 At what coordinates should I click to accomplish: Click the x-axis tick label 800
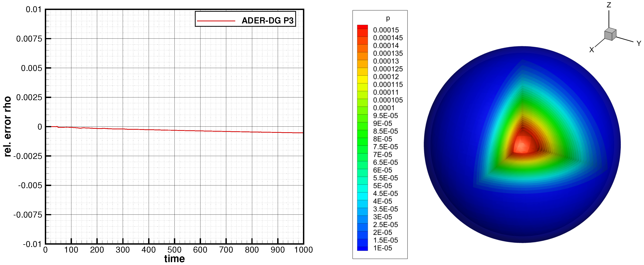click(x=252, y=250)
